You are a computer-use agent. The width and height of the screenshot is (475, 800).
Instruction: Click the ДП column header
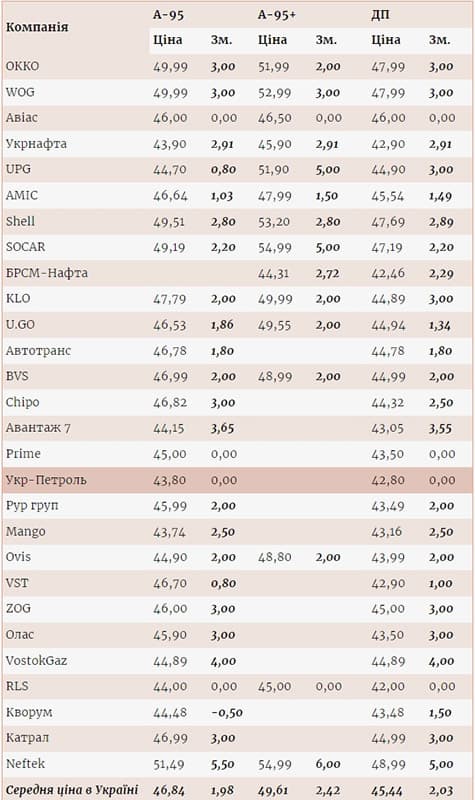[381, 15]
